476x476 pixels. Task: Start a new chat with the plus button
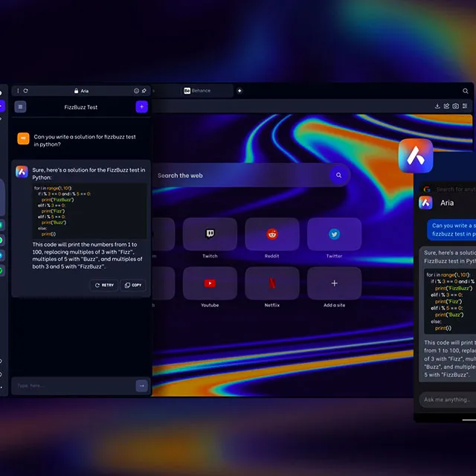pos(141,107)
